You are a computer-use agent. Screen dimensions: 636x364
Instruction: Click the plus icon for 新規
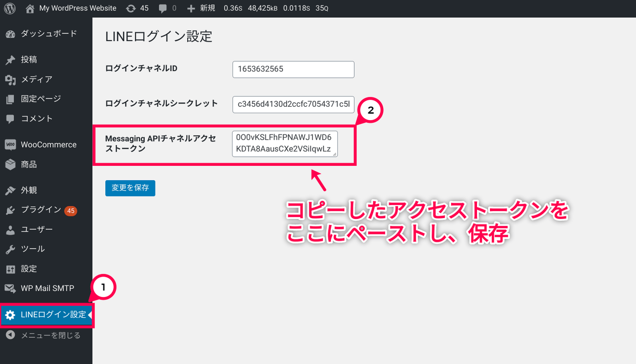(x=191, y=8)
